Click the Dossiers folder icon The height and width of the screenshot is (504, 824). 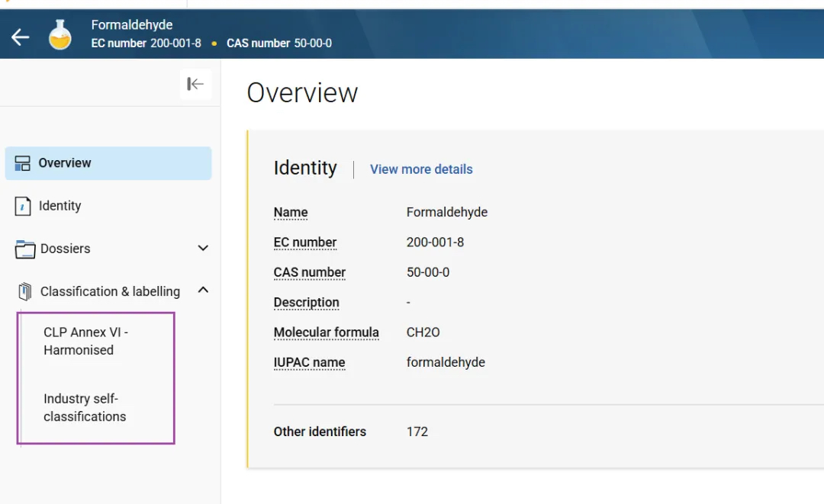click(24, 249)
